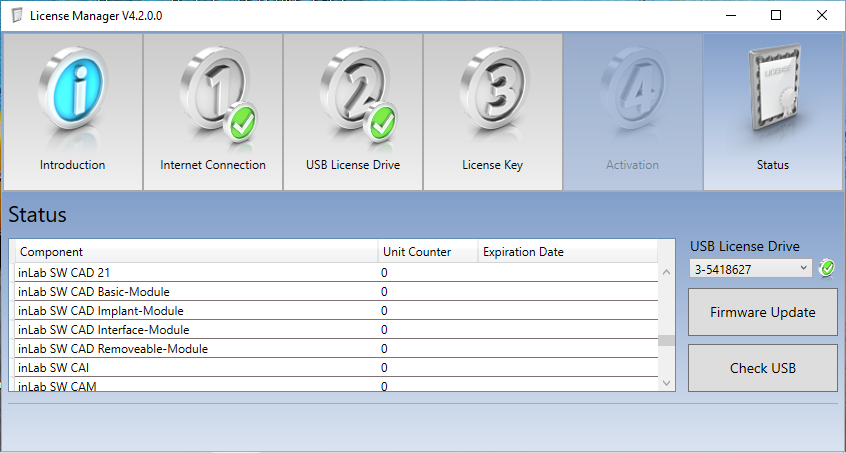Close the License Manager window
This screenshot has height=453, width=846.
[822, 16]
